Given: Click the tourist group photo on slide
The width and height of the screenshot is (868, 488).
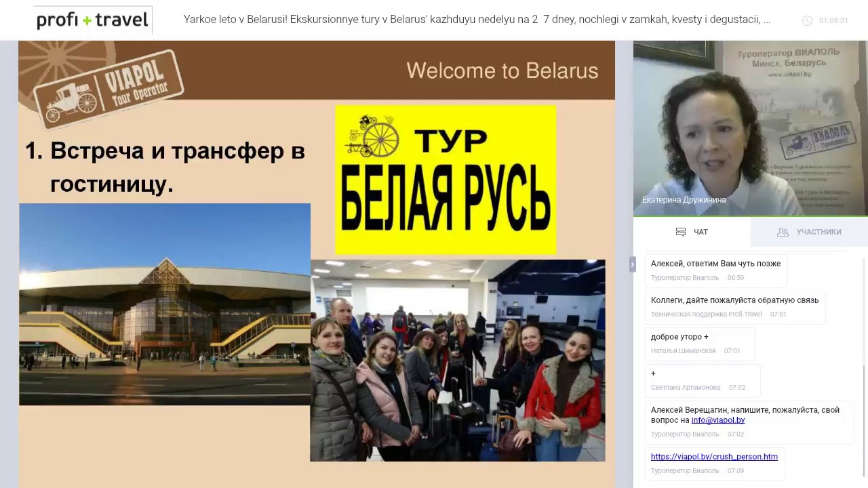Looking at the screenshot, I should tap(458, 361).
